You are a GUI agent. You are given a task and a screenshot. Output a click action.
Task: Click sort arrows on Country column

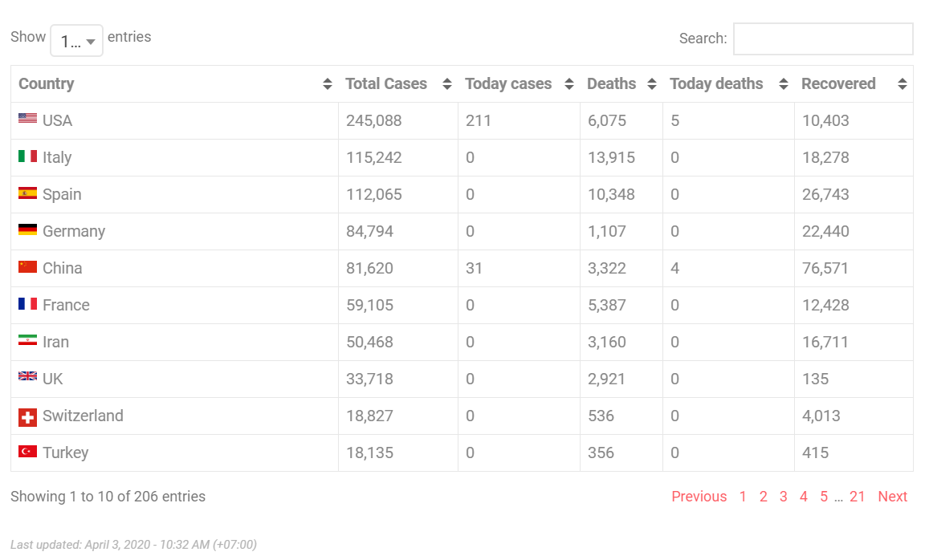[x=327, y=84]
